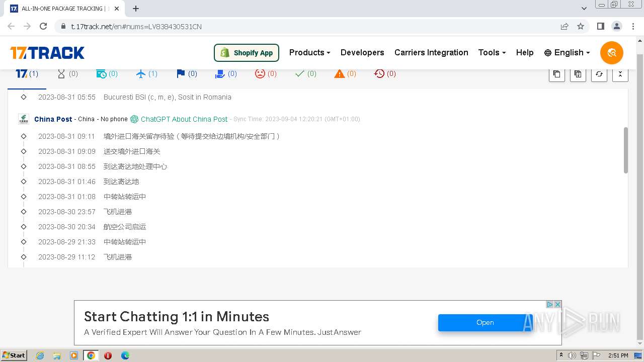Screen dimensions: 644x362
Task: Click the 2023-08-30 20:34 tracking event
Action: (x=92, y=227)
